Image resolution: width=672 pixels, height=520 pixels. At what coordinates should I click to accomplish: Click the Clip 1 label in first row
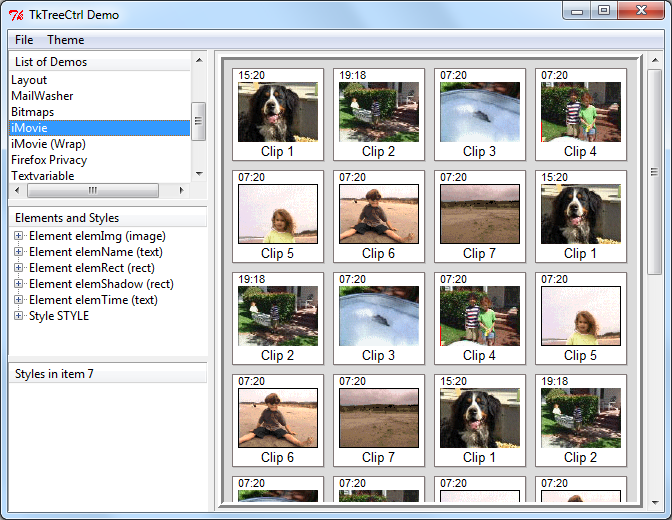(x=277, y=151)
